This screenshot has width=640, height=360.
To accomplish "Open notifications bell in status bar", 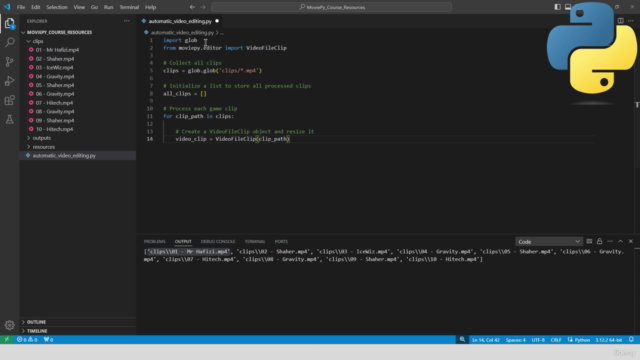I will (631, 340).
